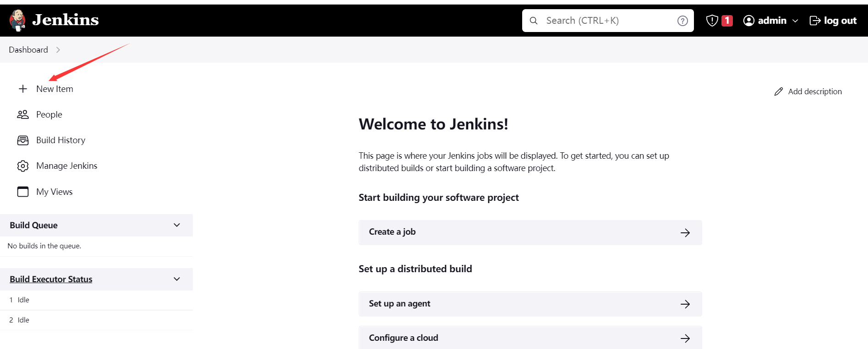This screenshot has width=868, height=349.
Task: Click the red notification badge showing 1
Action: click(727, 21)
